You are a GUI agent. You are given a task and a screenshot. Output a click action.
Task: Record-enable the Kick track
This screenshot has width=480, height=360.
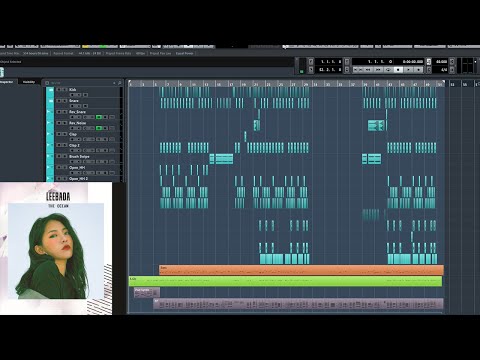[x=72, y=95]
